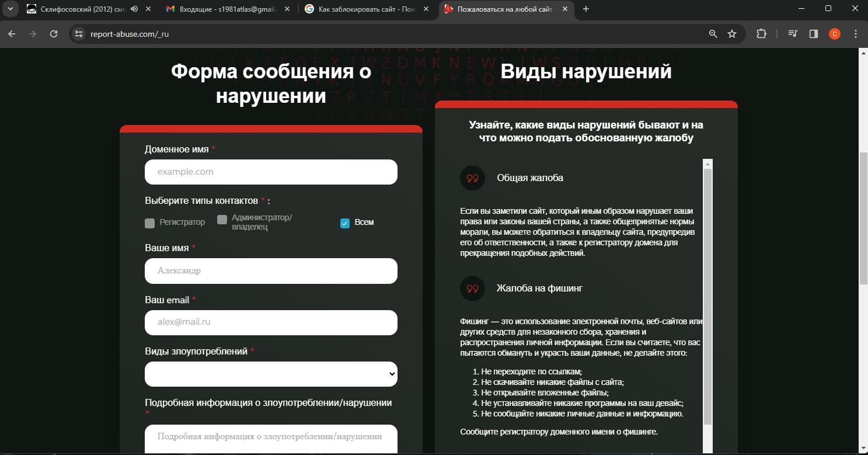868x455 pixels.
Task: Switch to the Gmail Входящие tab
Action: (229, 9)
